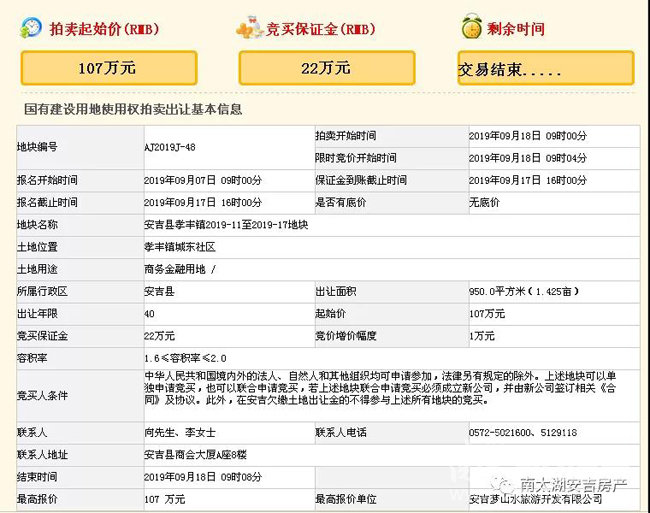
Task: Click the 交易结束 remaining time box
Action: click(x=546, y=68)
